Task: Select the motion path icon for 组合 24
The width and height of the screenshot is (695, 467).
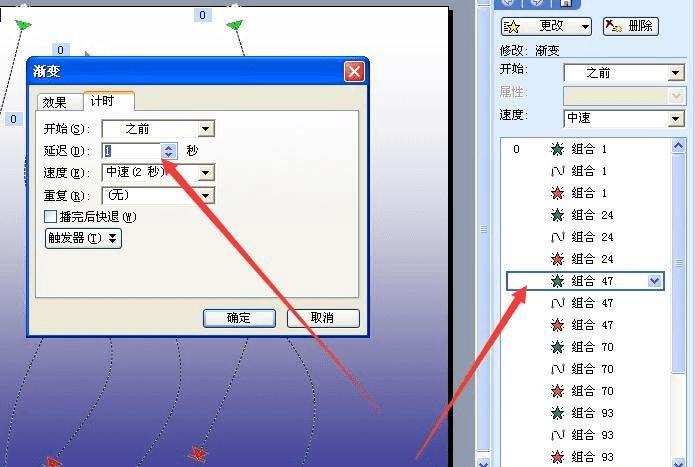Action: (x=558, y=237)
